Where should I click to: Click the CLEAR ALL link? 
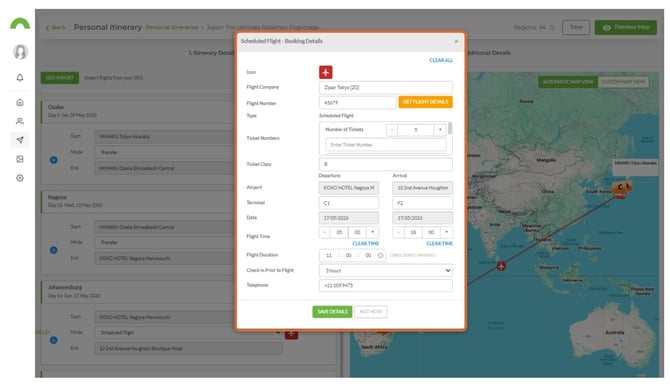(x=441, y=60)
